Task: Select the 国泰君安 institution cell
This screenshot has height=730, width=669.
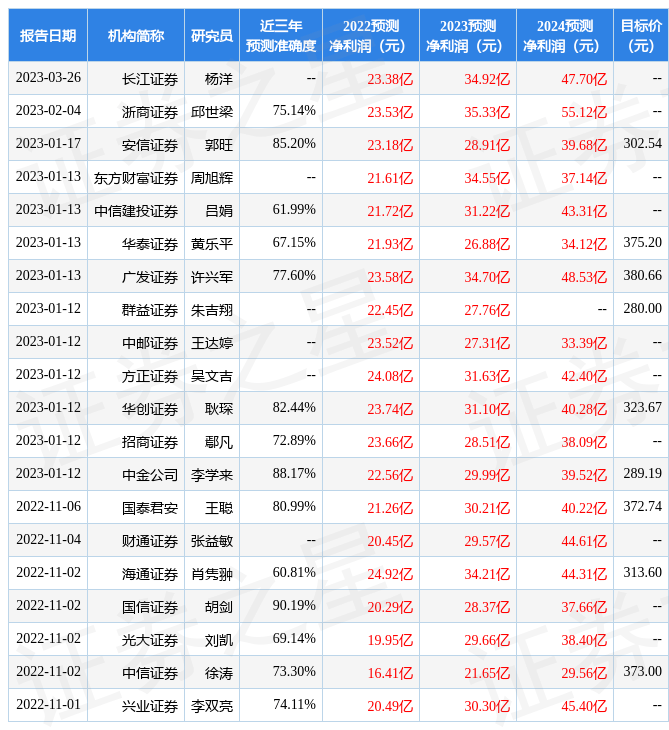Action: pyautogui.click(x=149, y=508)
